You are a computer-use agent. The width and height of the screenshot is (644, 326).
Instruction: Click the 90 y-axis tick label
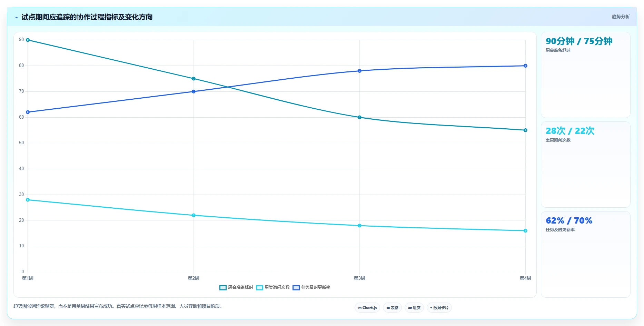click(x=21, y=40)
